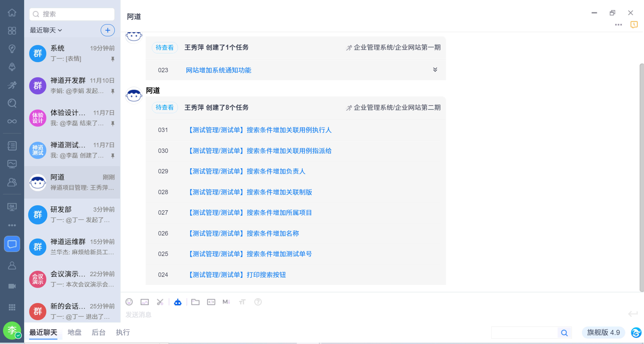Click the send image icon
The image size is (644, 344).
(145, 302)
